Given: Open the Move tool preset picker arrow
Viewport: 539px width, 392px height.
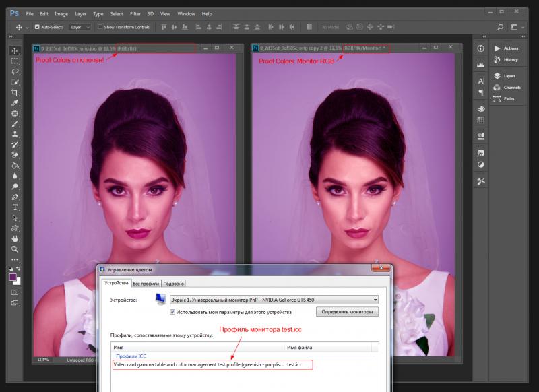Looking at the screenshot, I should (x=27, y=27).
